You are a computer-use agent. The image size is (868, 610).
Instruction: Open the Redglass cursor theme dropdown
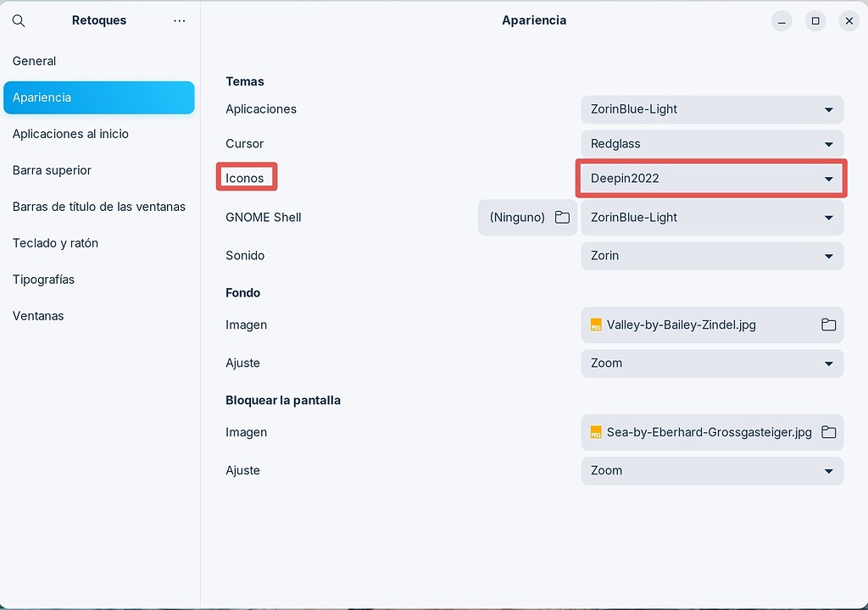pos(711,144)
